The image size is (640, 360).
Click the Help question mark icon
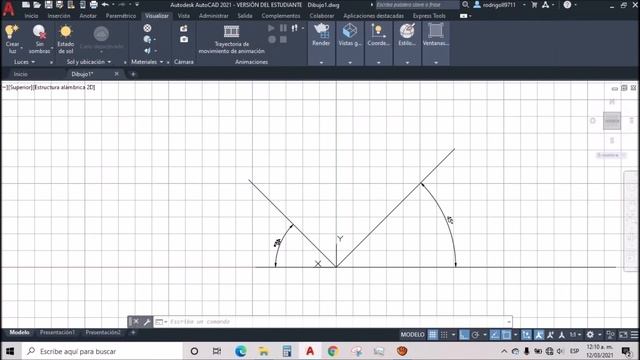pos(567,5)
